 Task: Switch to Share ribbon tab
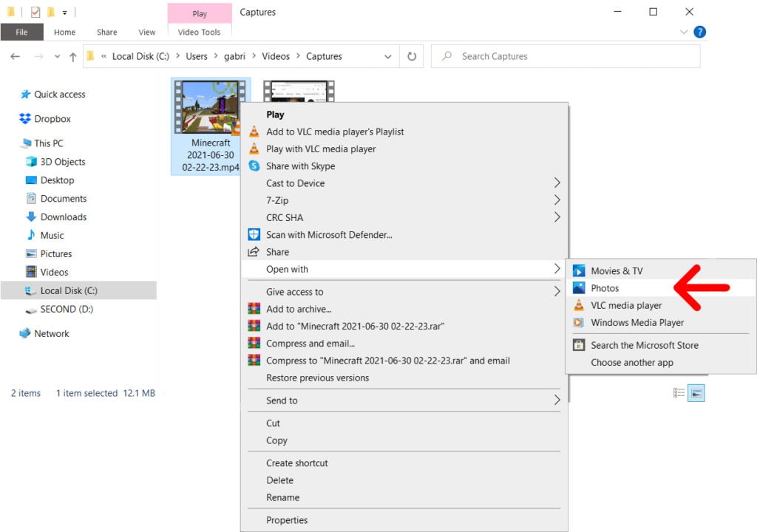(x=106, y=33)
